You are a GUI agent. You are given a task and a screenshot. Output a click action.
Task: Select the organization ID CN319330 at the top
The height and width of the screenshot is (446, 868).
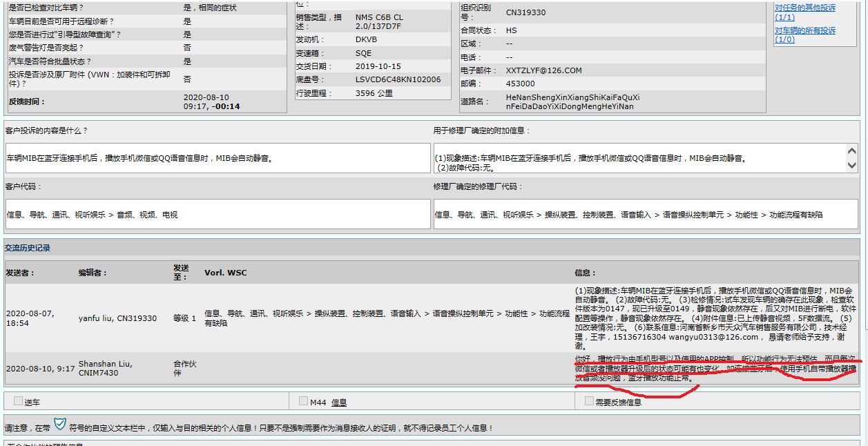[525, 12]
